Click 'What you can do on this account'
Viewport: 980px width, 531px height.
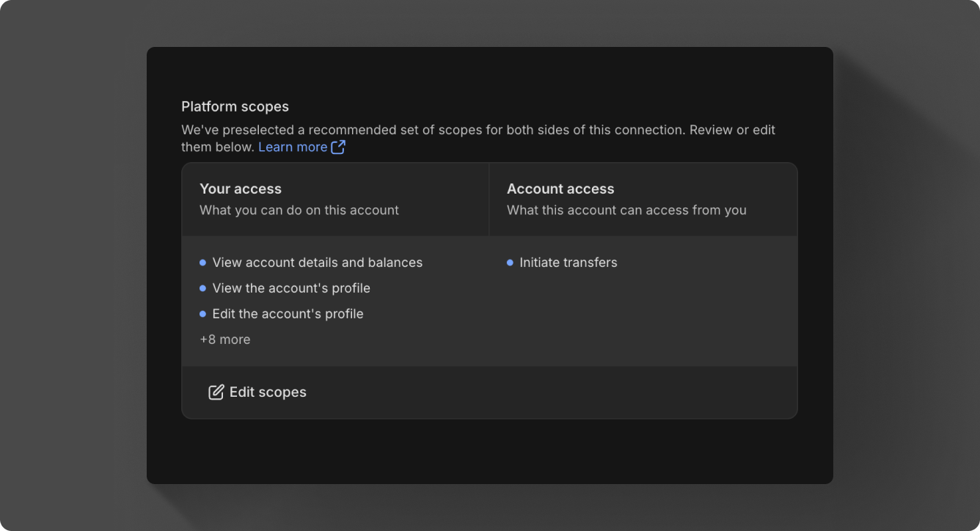tap(299, 210)
